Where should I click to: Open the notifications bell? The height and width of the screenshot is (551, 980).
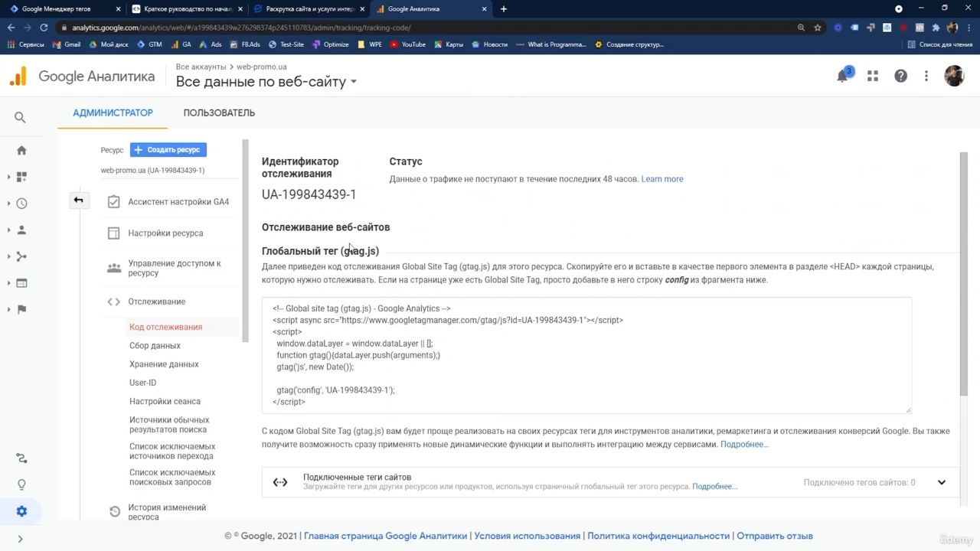pos(843,76)
